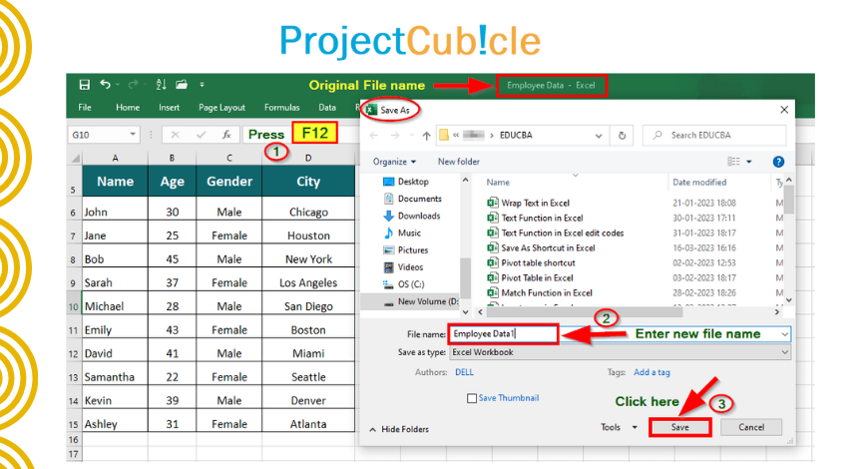This screenshot has height=469, width=868.
Task: Open the Organize dropdown menu
Action: tap(394, 162)
